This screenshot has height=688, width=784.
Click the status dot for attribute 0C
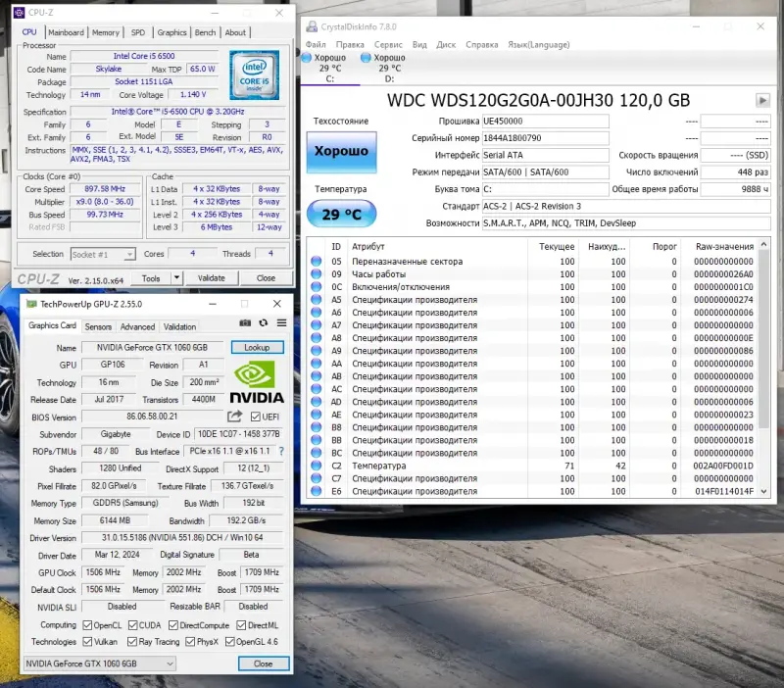(316, 286)
